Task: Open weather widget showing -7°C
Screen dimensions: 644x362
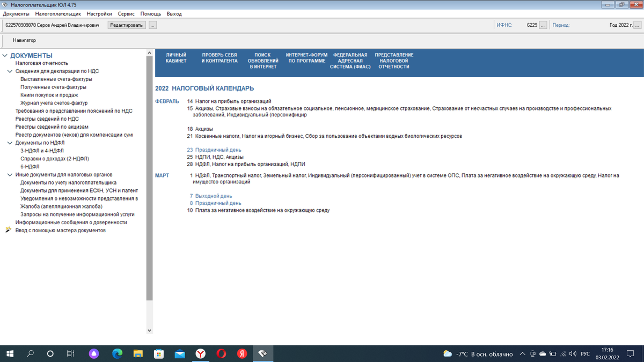Action: click(x=478, y=354)
